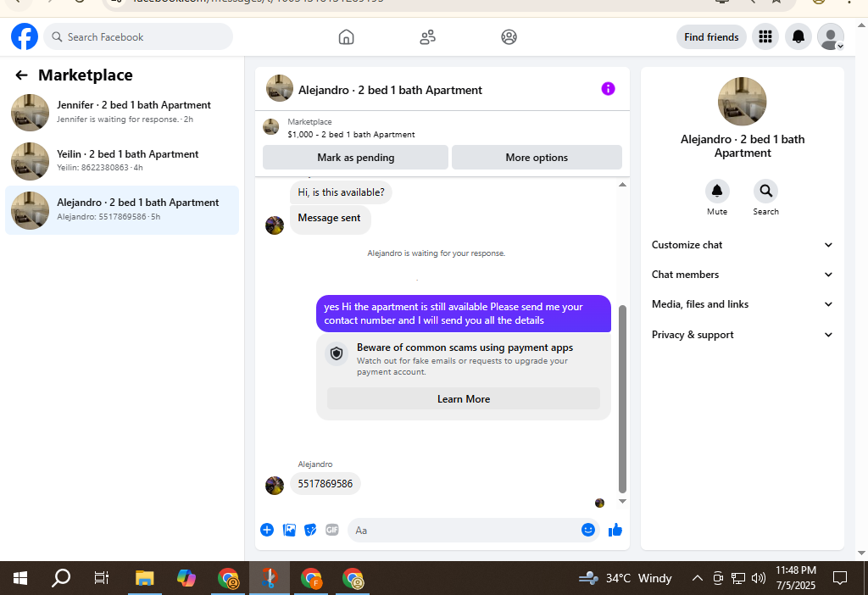
Task: Open Windows taskbar search
Action: pyautogui.click(x=61, y=578)
